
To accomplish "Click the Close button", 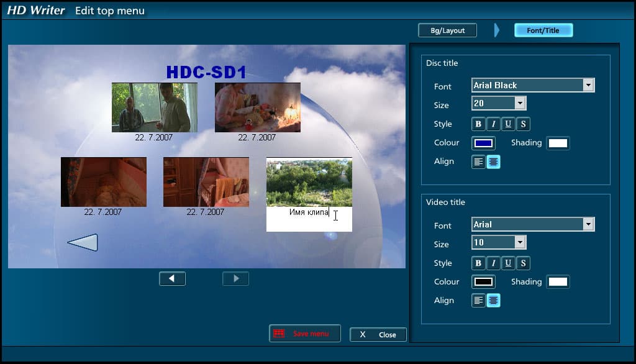I will pyautogui.click(x=378, y=335).
